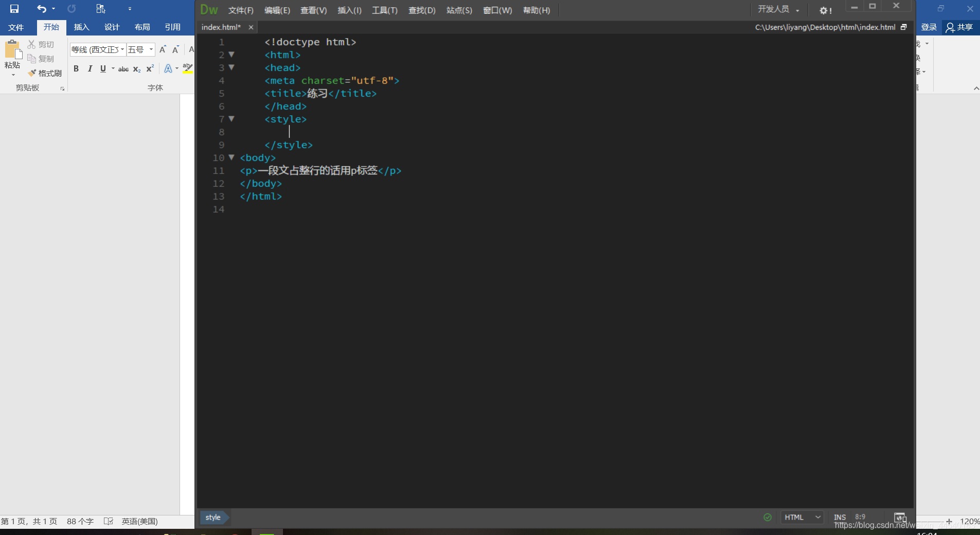Image resolution: width=980 pixels, height=535 pixels.
Task: Restore down the document window icon beside file path
Action: tap(903, 27)
